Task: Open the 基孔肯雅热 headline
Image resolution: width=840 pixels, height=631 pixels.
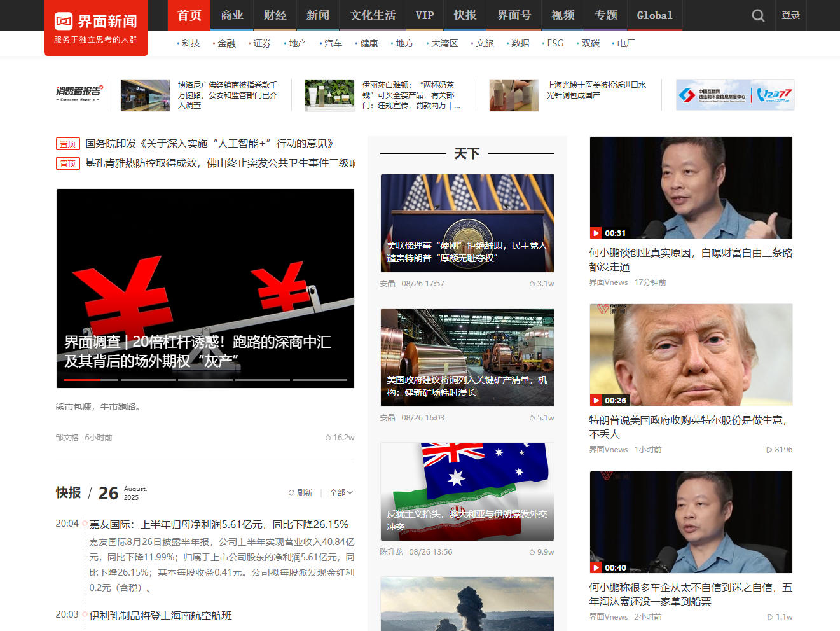Action: coord(220,163)
